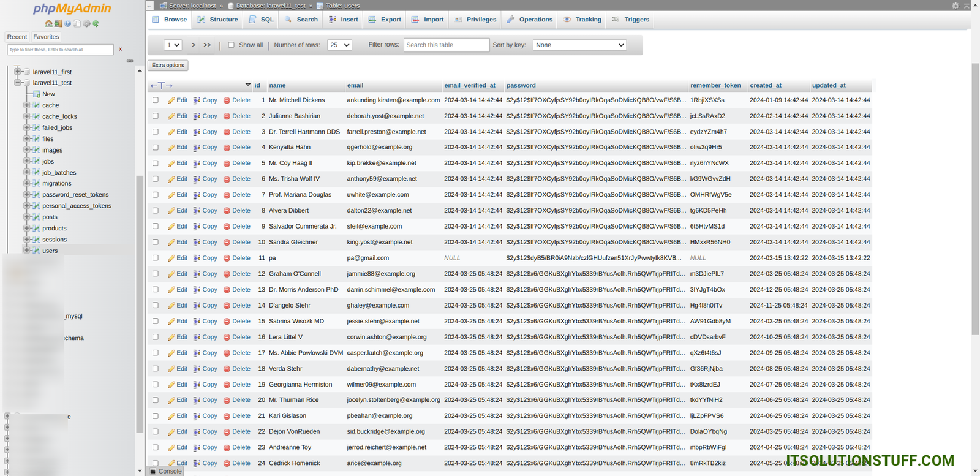Open the phpMyAdmin documentation help icon
The width and height of the screenshot is (980, 476).
point(67,24)
